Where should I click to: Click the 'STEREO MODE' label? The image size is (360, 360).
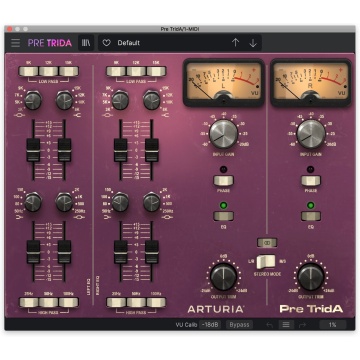click(267, 274)
